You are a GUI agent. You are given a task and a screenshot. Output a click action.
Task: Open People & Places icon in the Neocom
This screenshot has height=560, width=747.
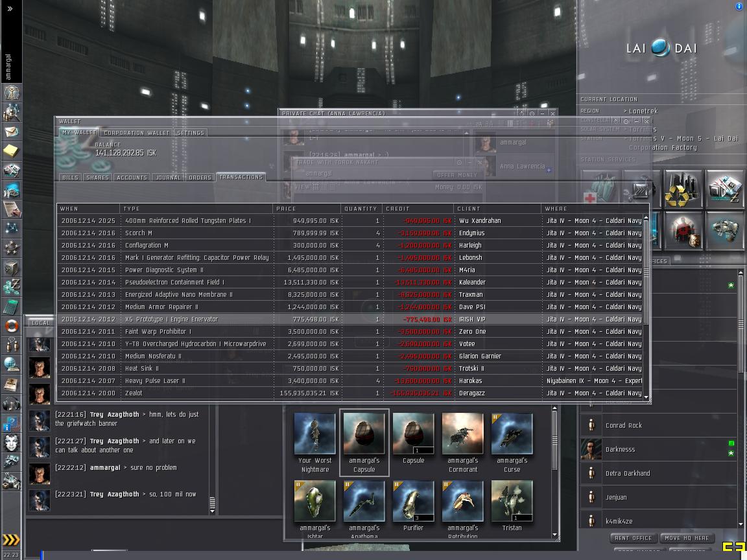point(11,112)
